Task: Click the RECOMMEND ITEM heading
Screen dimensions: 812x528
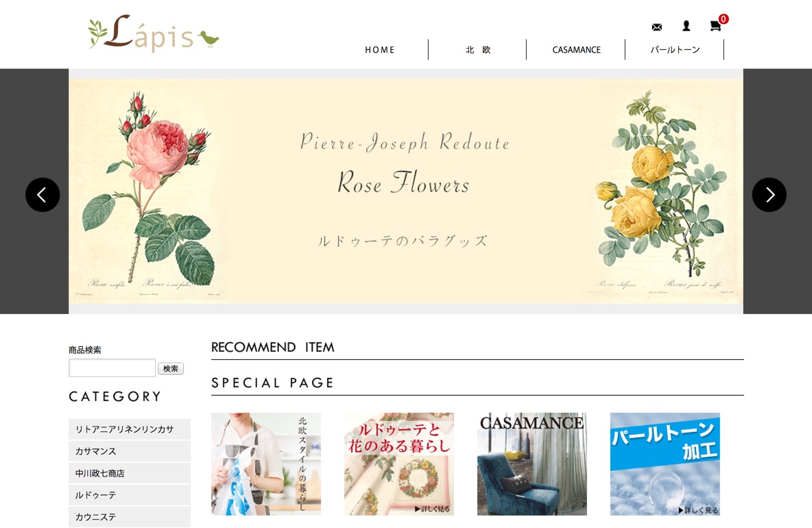Action: (273, 348)
